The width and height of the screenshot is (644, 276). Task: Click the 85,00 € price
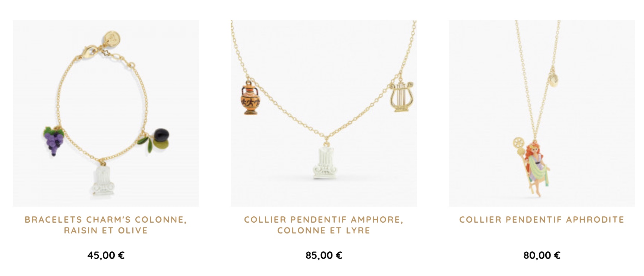pos(324,255)
